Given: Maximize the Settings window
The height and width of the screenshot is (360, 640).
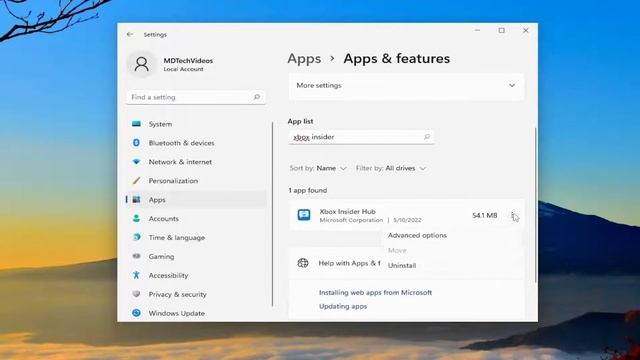Looking at the screenshot, I should 502,31.
